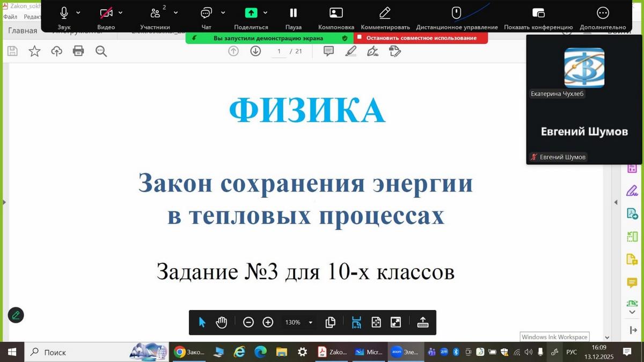Viewport: 644px width, 362px height.
Task: Open the Файл menu
Action: tap(10, 17)
